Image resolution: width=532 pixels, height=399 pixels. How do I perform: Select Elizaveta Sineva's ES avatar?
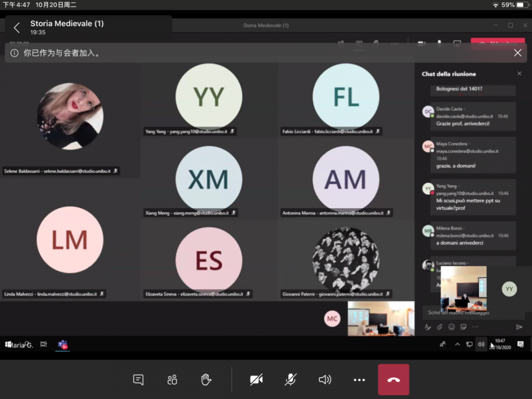point(209,260)
